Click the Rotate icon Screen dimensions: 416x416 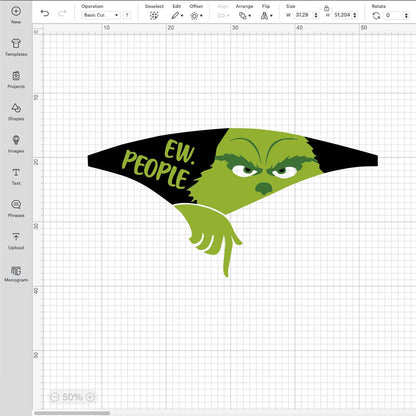pos(376,15)
